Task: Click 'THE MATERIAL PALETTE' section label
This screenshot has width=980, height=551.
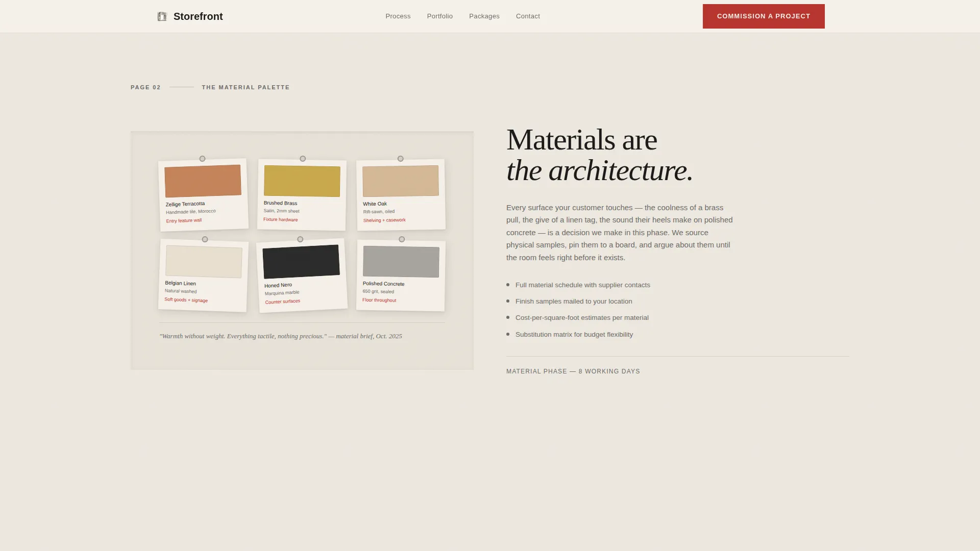Action: click(x=246, y=87)
